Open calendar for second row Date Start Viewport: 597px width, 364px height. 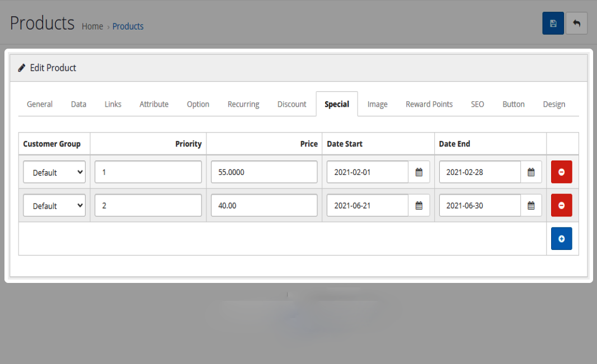pos(419,206)
